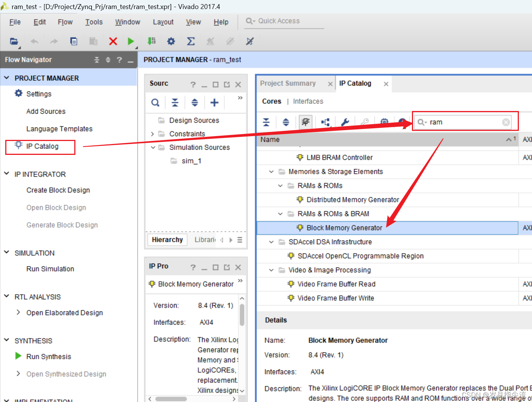Expand Open Elaborated Design
The height and width of the screenshot is (402, 532).
(18, 312)
